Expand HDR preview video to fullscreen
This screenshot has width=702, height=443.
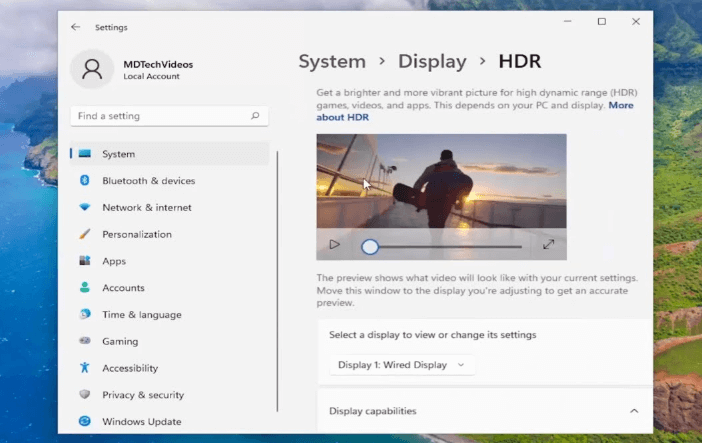[x=548, y=245]
